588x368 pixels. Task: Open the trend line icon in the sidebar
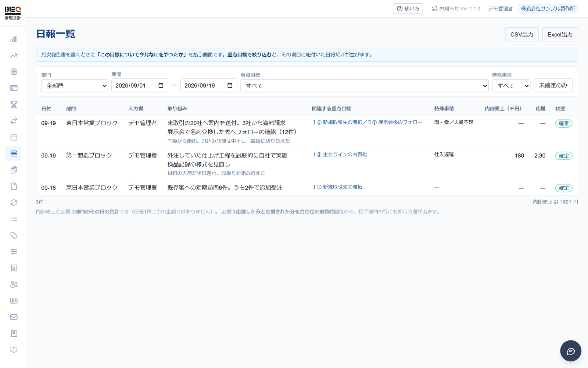pos(14,56)
